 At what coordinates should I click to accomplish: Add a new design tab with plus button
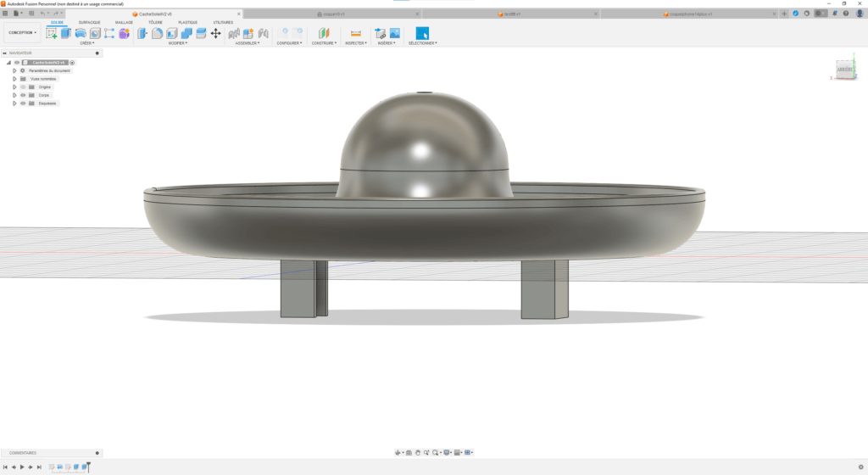[x=784, y=14]
